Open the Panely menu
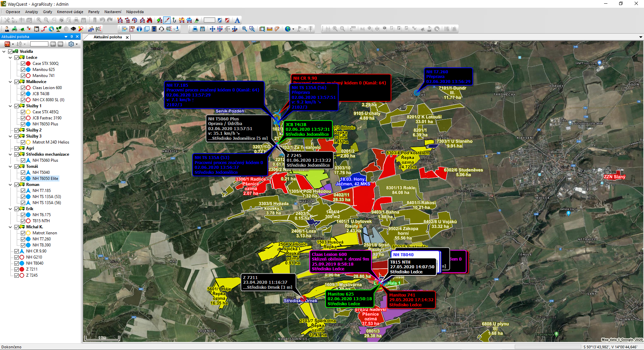This screenshot has height=350, width=644. [x=94, y=12]
